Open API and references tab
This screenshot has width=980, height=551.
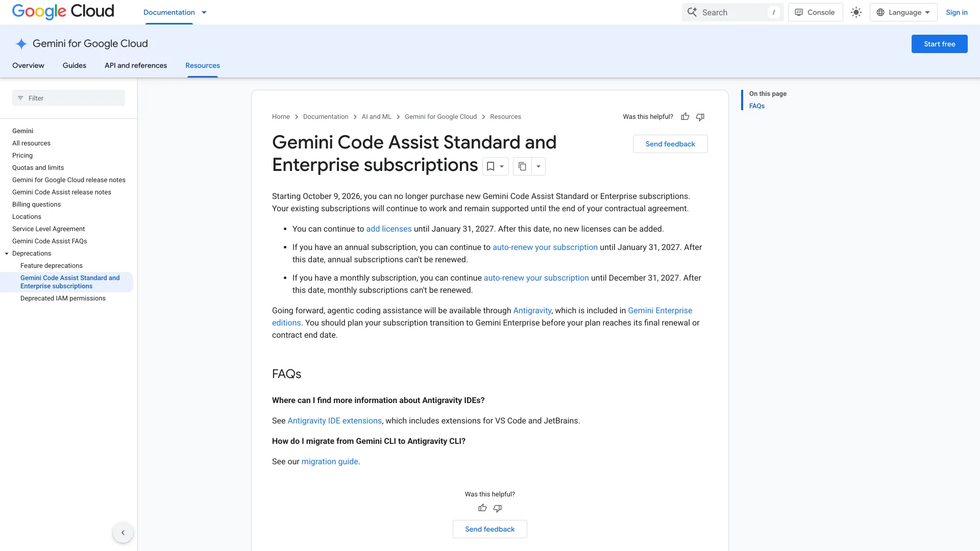[136, 65]
